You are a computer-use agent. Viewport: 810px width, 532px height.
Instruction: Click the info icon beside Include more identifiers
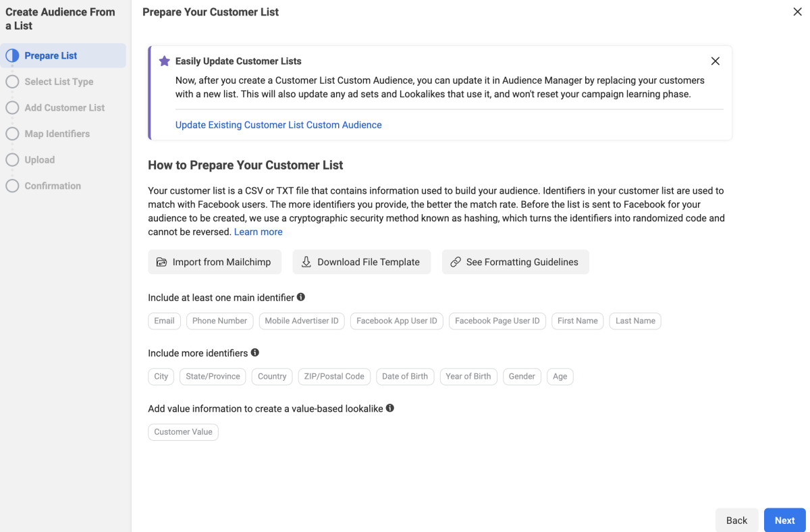pyautogui.click(x=254, y=352)
